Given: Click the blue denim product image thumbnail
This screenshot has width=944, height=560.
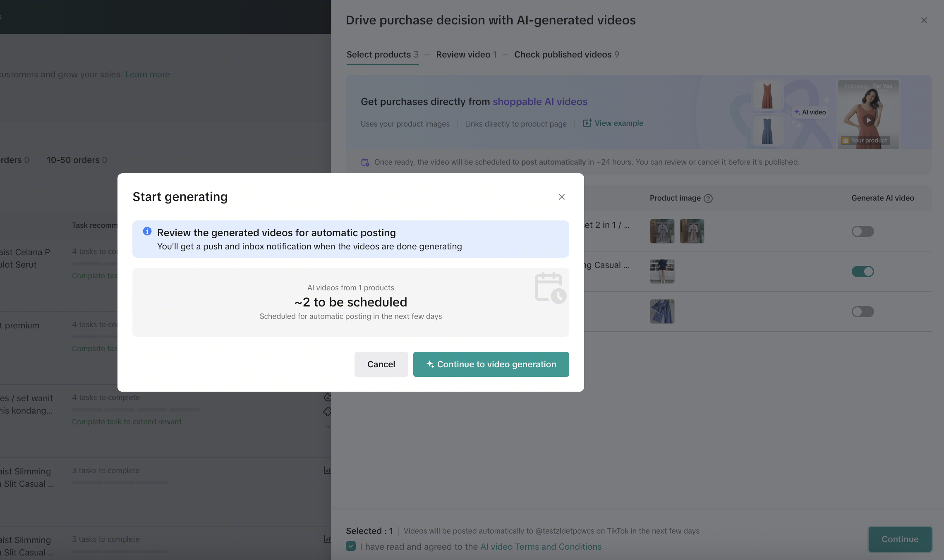Looking at the screenshot, I should 662,311.
